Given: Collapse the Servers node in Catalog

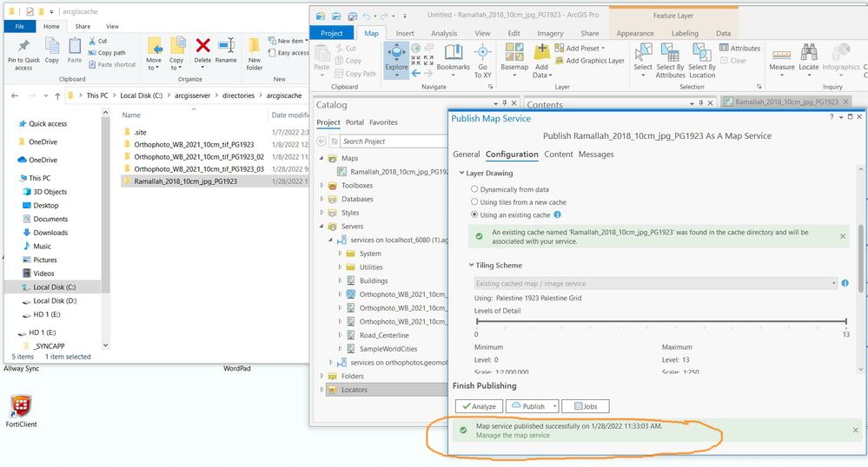Looking at the screenshot, I should [321, 227].
